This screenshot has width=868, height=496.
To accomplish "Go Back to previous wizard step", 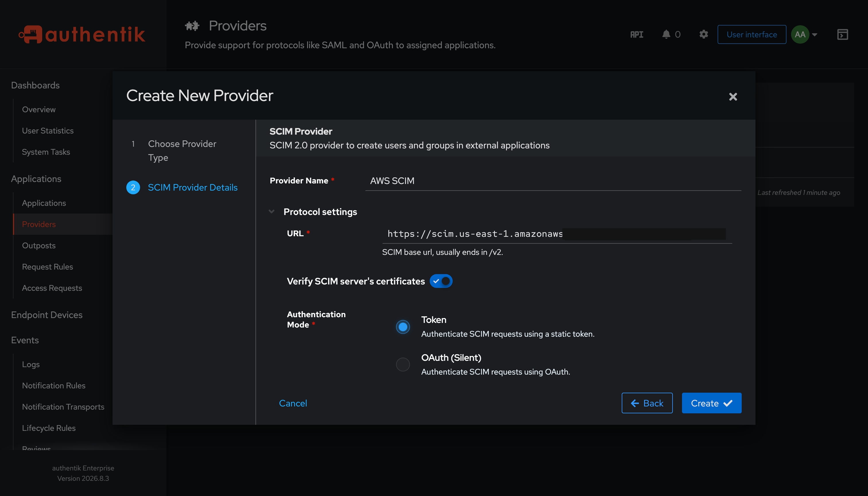I will point(647,403).
